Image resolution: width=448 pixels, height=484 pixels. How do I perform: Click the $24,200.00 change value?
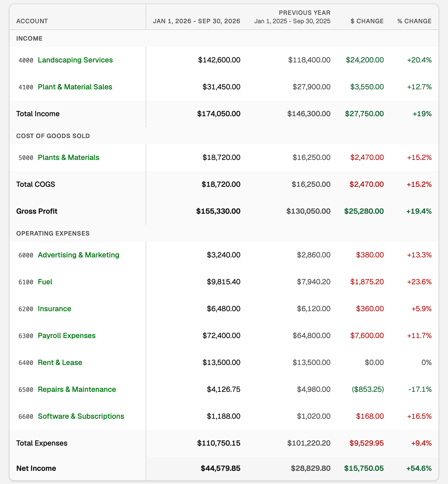[x=365, y=60]
